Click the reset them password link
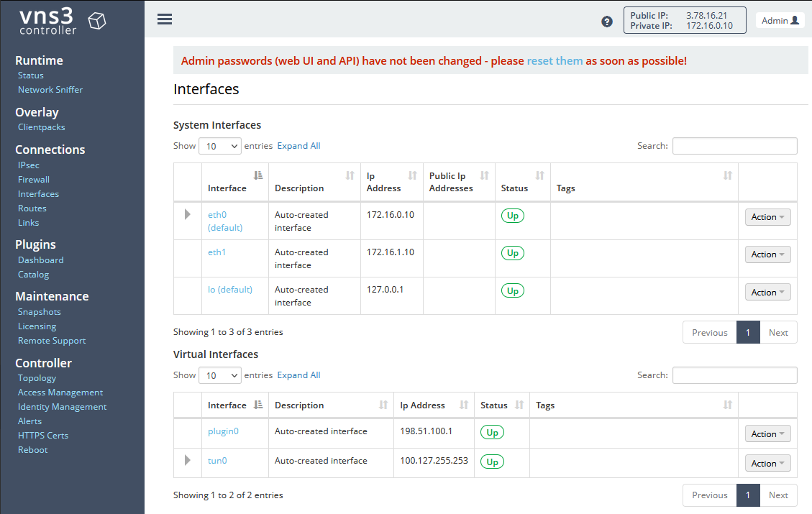Viewport: 812px width, 514px height. (x=555, y=61)
